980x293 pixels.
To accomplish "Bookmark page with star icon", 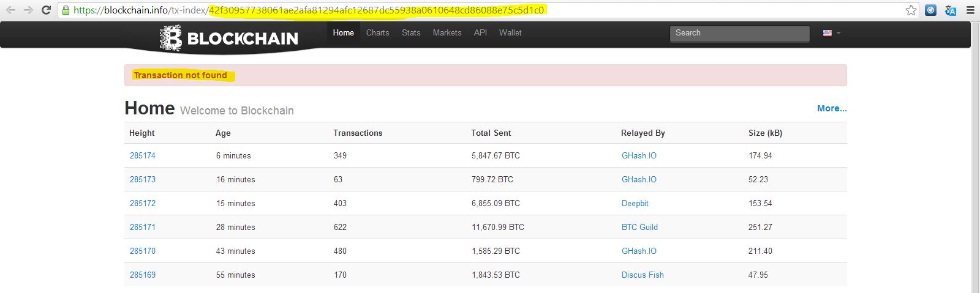I will (x=911, y=10).
